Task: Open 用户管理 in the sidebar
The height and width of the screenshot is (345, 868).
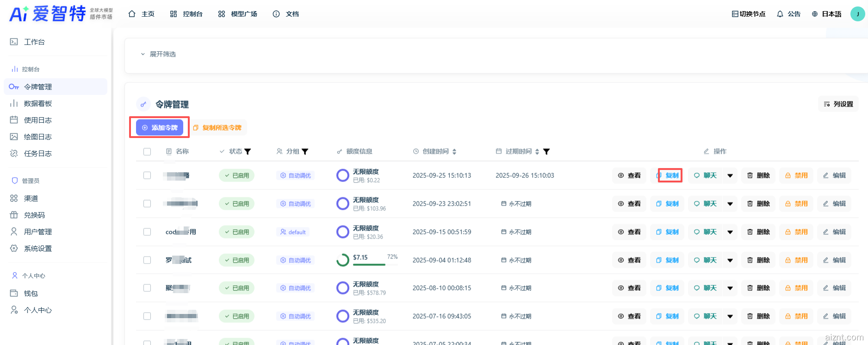Action: (56, 232)
